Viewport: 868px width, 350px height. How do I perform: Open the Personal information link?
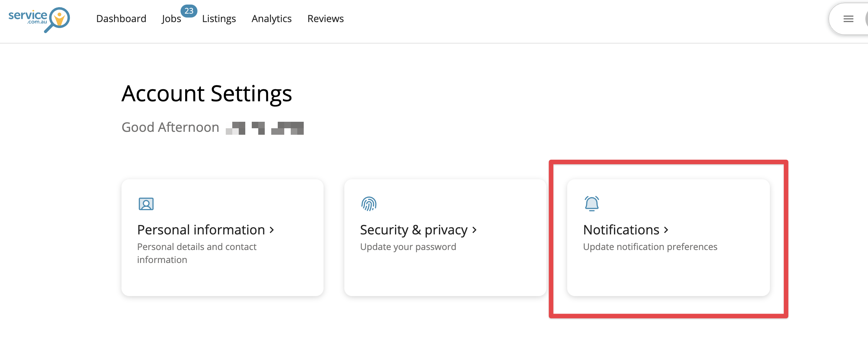[x=201, y=230]
